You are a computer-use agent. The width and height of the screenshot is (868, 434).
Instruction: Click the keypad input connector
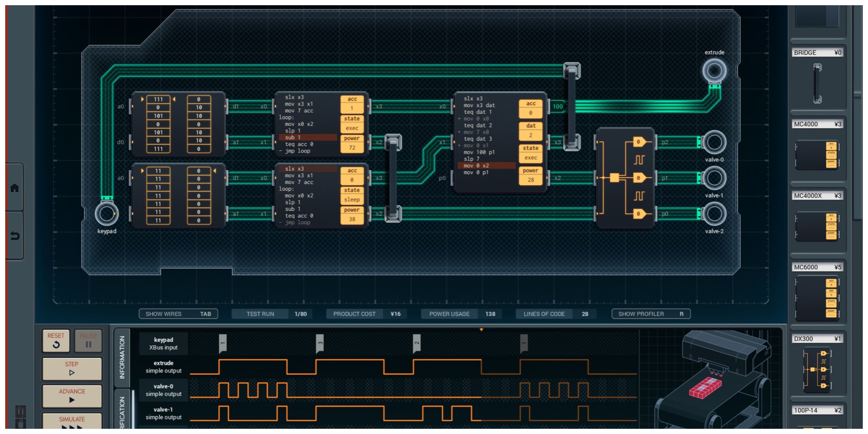[106, 214]
